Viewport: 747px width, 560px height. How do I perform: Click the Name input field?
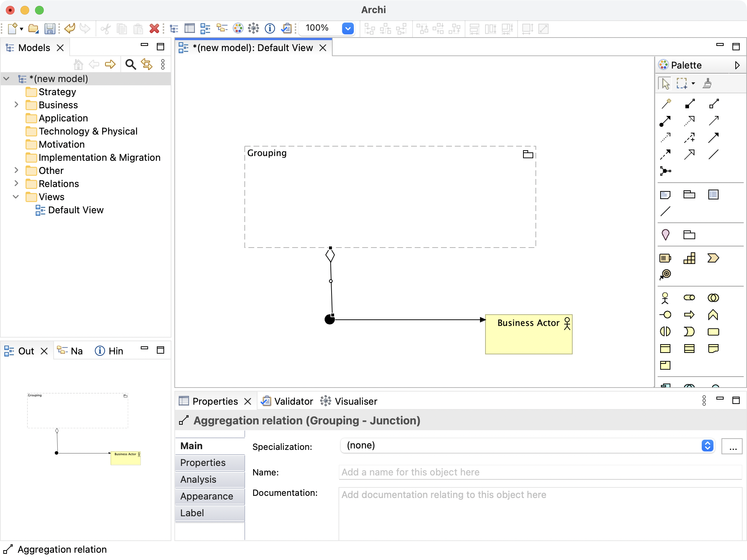coord(541,472)
